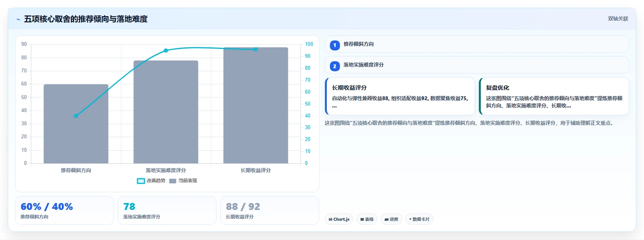Open the 复盘优化 detail card
Image resolution: width=644 pixels, height=240 pixels.
554,96
